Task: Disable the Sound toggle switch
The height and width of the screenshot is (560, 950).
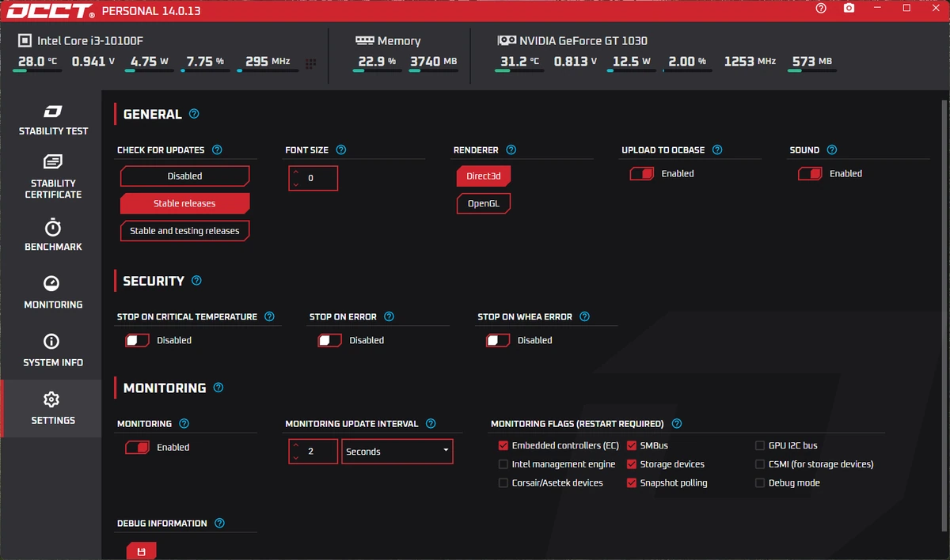Action: [810, 173]
